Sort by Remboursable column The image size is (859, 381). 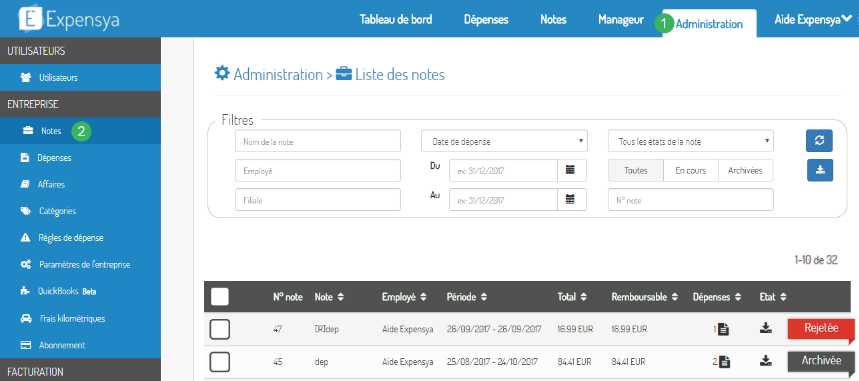[x=644, y=297]
